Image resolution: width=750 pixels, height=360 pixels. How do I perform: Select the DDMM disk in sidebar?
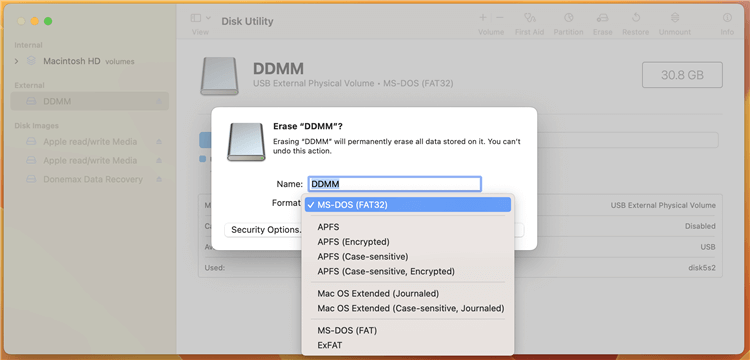[x=89, y=101]
